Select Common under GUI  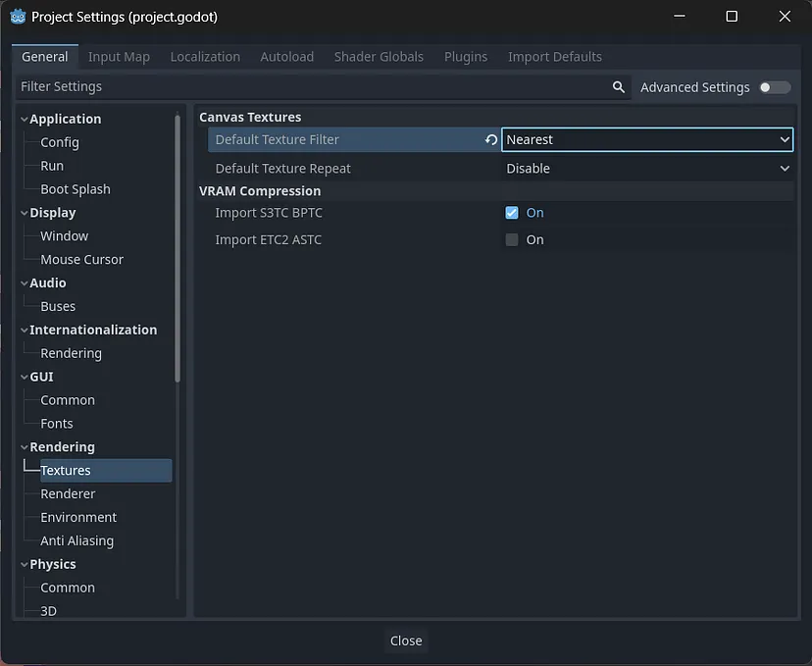point(68,400)
